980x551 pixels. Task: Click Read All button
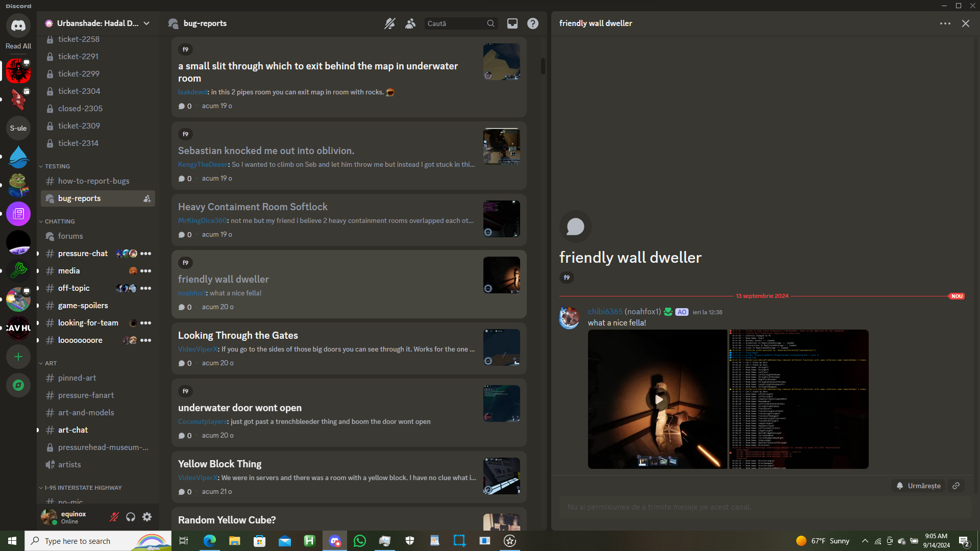[18, 46]
